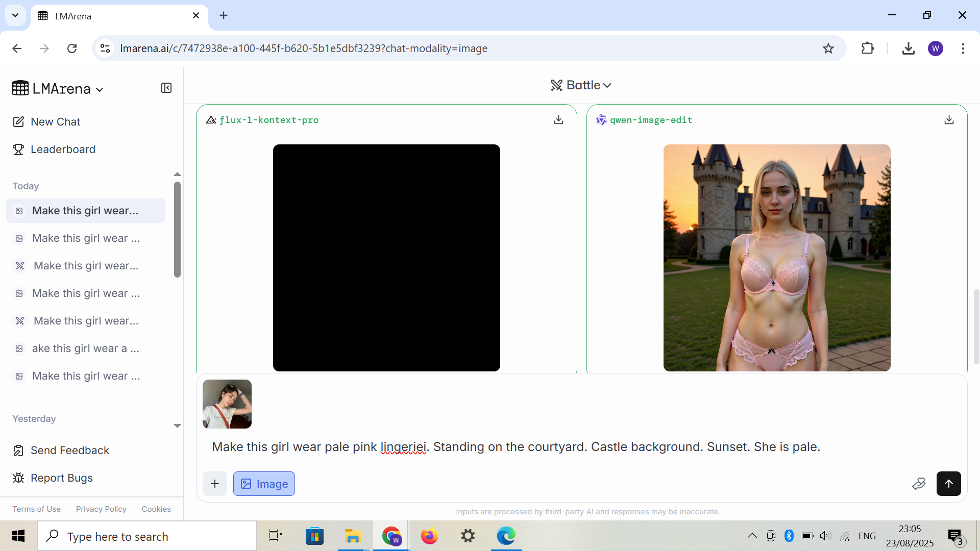Screen dimensions: 980x551
Task: Click the icon left of send button
Action: tap(919, 484)
